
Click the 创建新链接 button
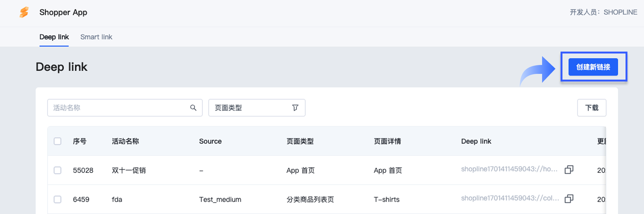click(x=593, y=67)
